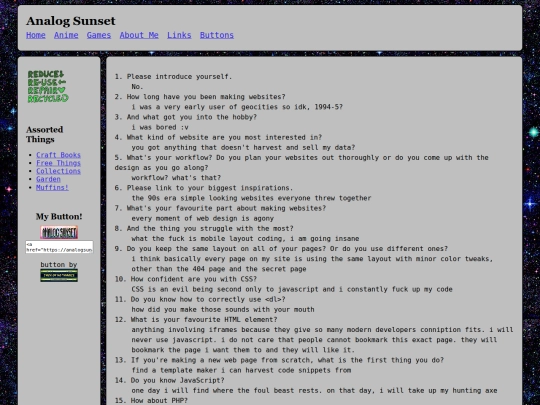Click question 'And the thing you struggle with the most?'
Viewport: 540px width, 405px height.
pyautogui.click(x=210, y=229)
